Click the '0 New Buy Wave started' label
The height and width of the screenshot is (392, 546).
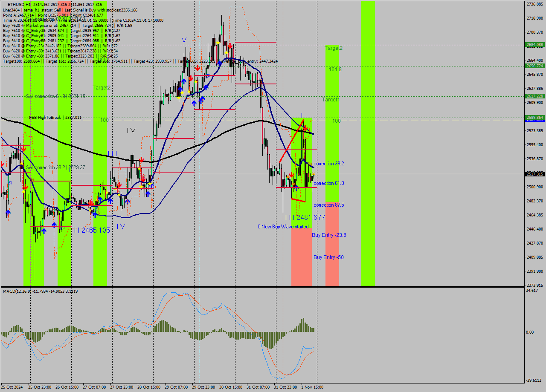coord(283,227)
